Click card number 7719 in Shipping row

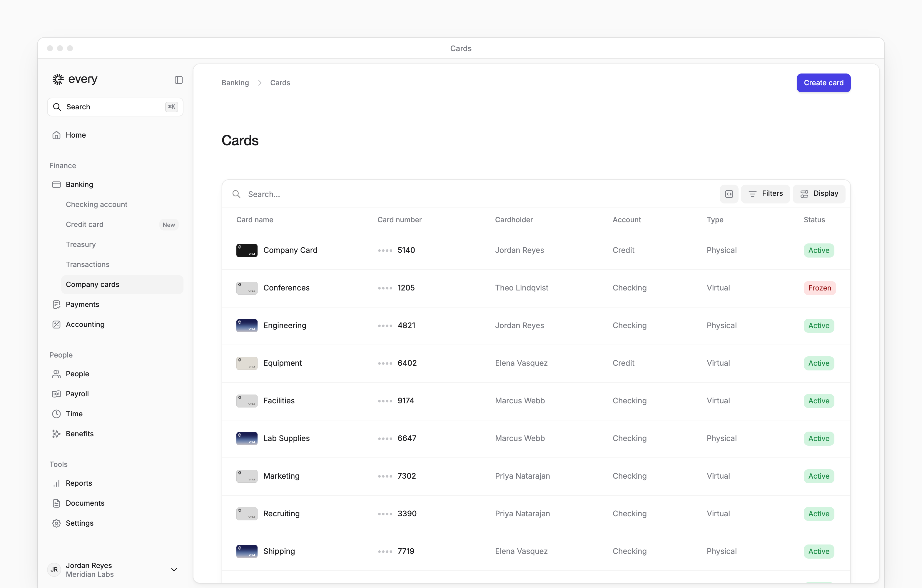pyautogui.click(x=406, y=551)
